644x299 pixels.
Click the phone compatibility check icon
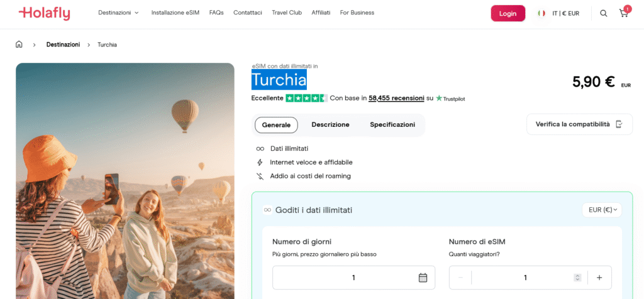[619, 124]
